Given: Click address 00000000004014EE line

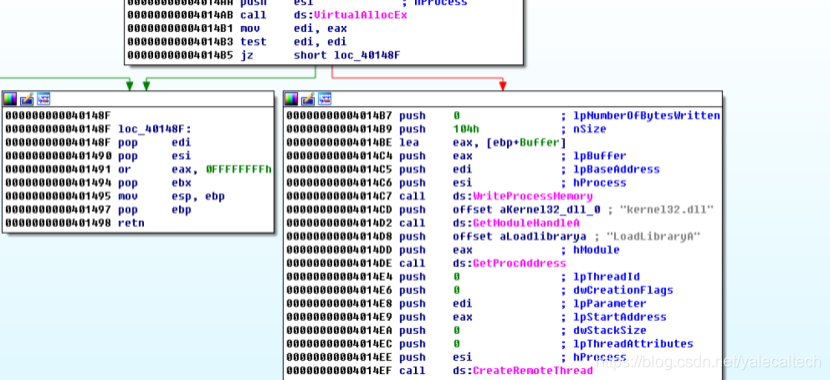Looking at the screenshot, I should pyautogui.click(x=456, y=357).
